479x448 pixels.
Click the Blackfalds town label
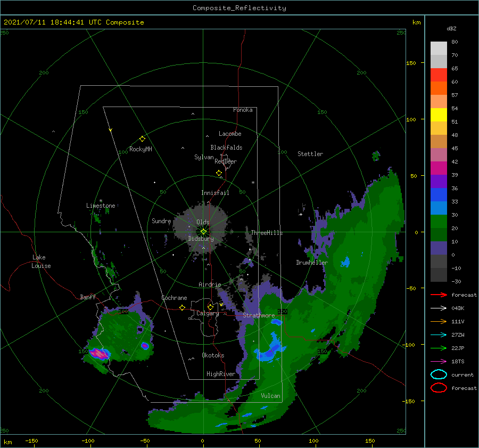click(x=226, y=148)
